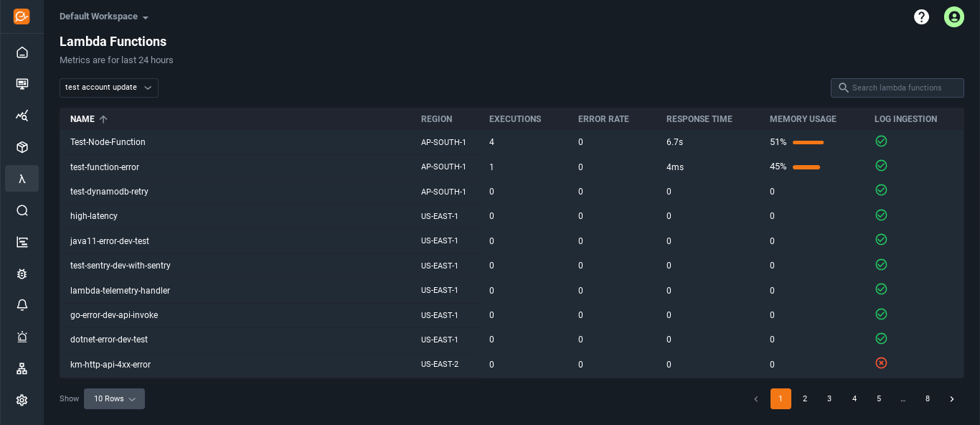Image resolution: width=980 pixels, height=425 pixels.
Task: Click log ingestion check for high-latency
Action: click(x=882, y=215)
